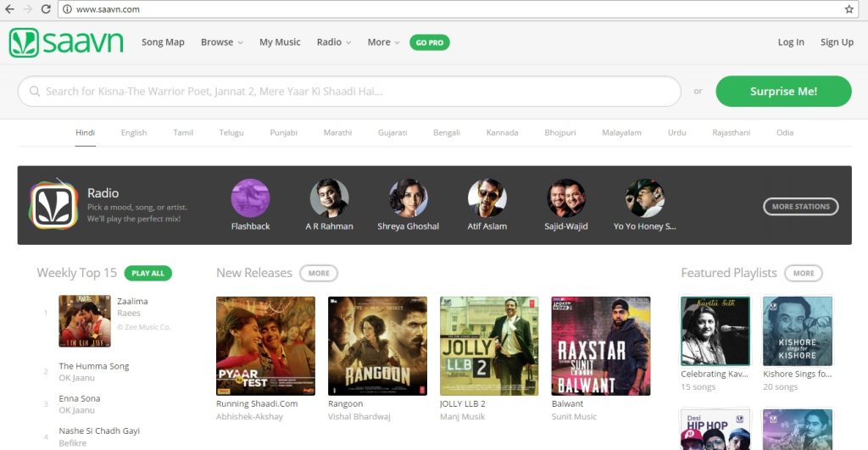Expand the More dropdown menu
The width and height of the screenshot is (868, 450).
(383, 42)
